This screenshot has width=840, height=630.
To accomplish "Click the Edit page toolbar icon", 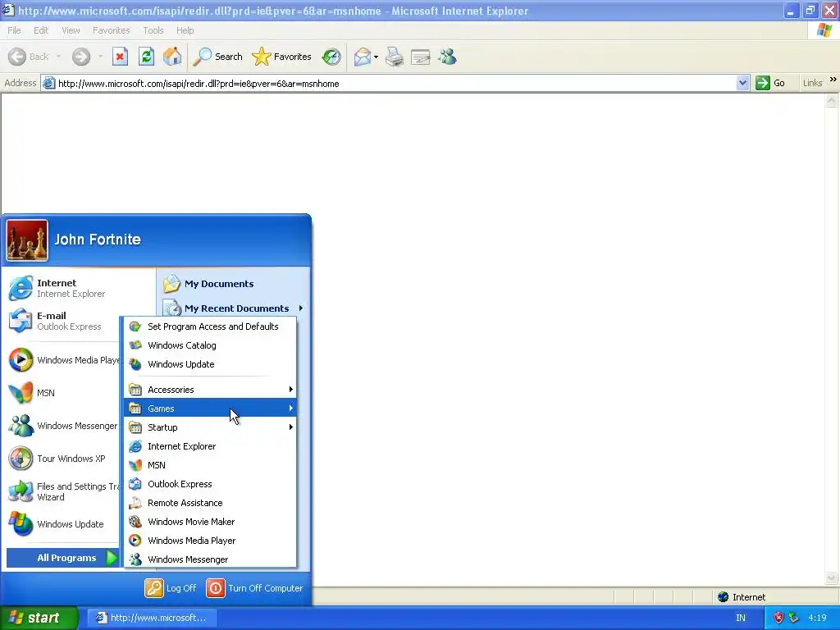I will (421, 57).
